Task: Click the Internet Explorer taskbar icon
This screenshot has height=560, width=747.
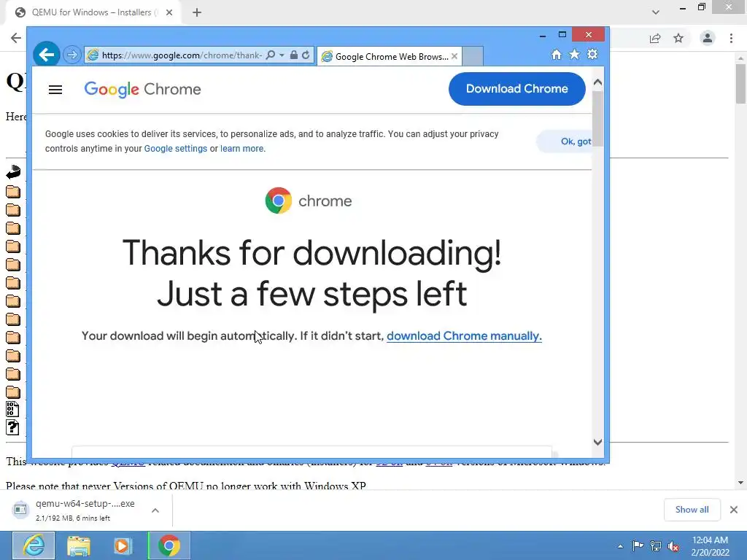Action: pyautogui.click(x=34, y=545)
